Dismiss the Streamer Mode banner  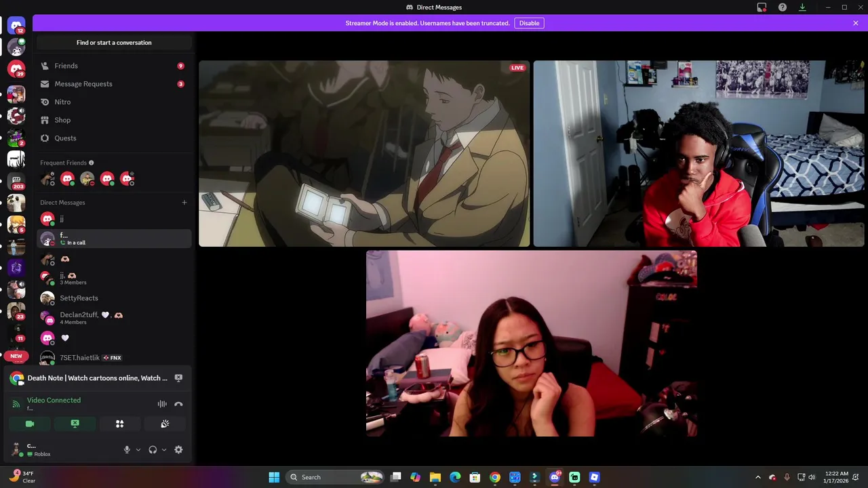(x=856, y=23)
